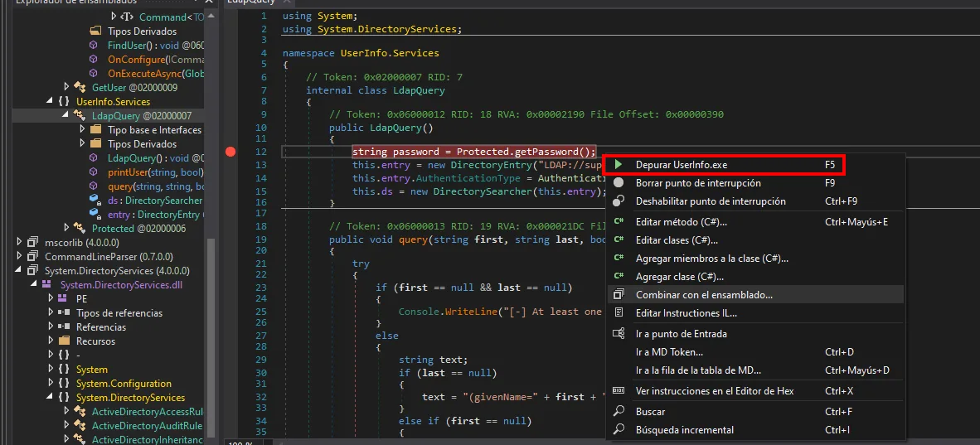This screenshot has width=980, height=445.
Task: Click the assembly icon of mscorlib (4.0.0.0)
Action: pos(32,243)
